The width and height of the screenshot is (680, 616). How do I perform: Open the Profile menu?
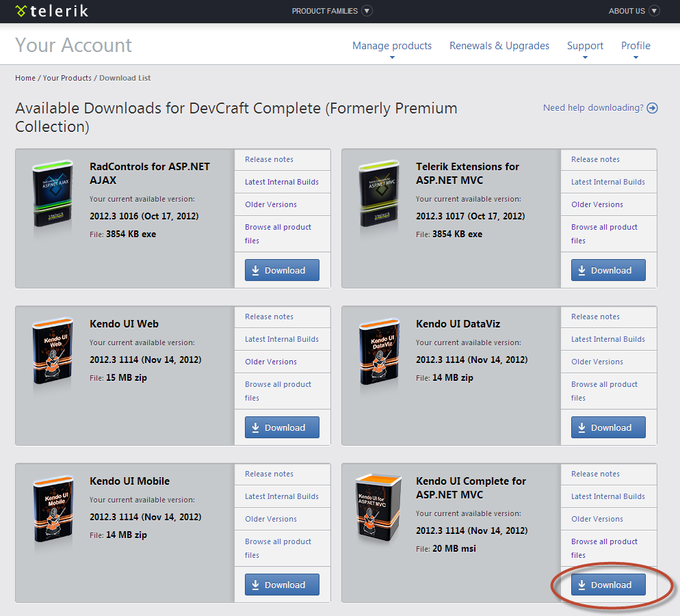[636, 46]
